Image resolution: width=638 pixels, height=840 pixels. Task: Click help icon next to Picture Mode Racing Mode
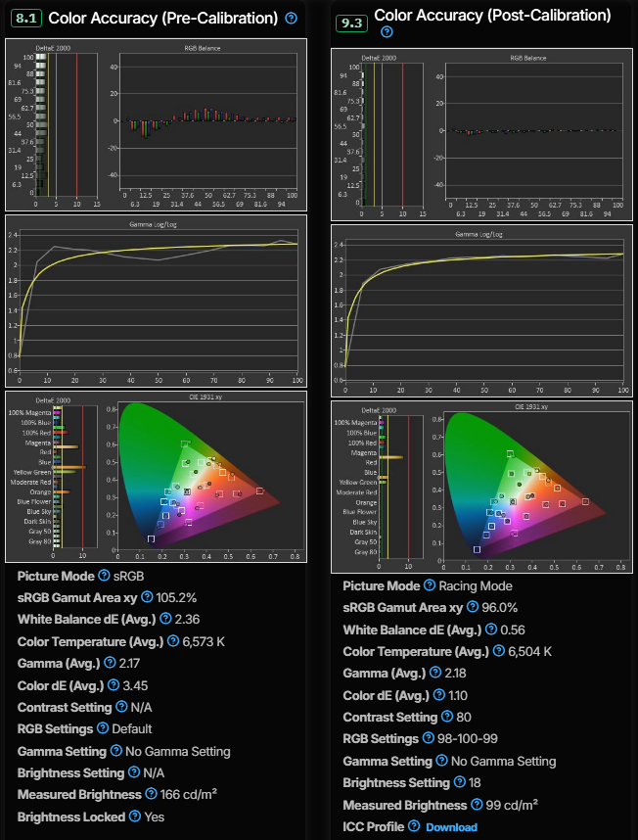(x=430, y=585)
